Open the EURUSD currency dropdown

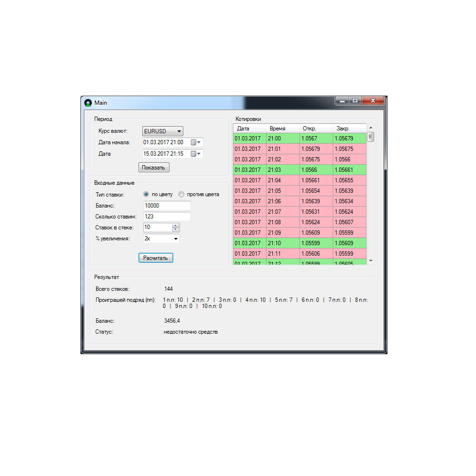(163, 131)
